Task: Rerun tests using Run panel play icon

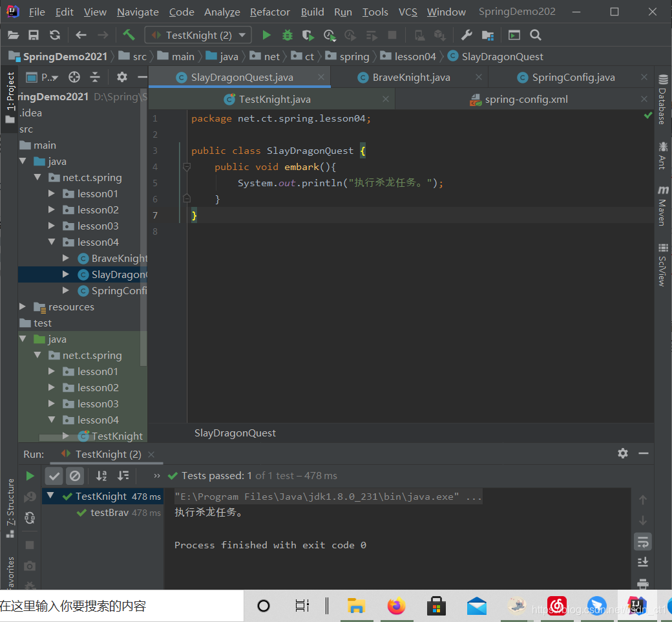Action: tap(30, 476)
